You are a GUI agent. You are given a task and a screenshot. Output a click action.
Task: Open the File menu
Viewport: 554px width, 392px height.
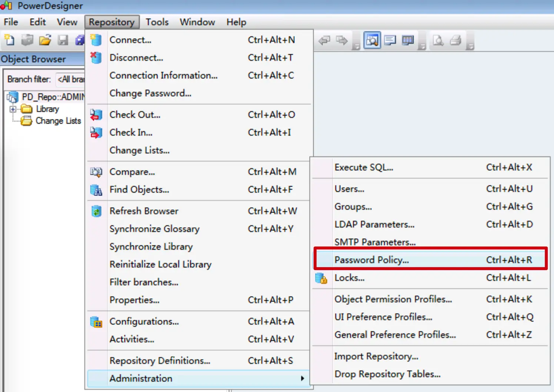pyautogui.click(x=11, y=22)
